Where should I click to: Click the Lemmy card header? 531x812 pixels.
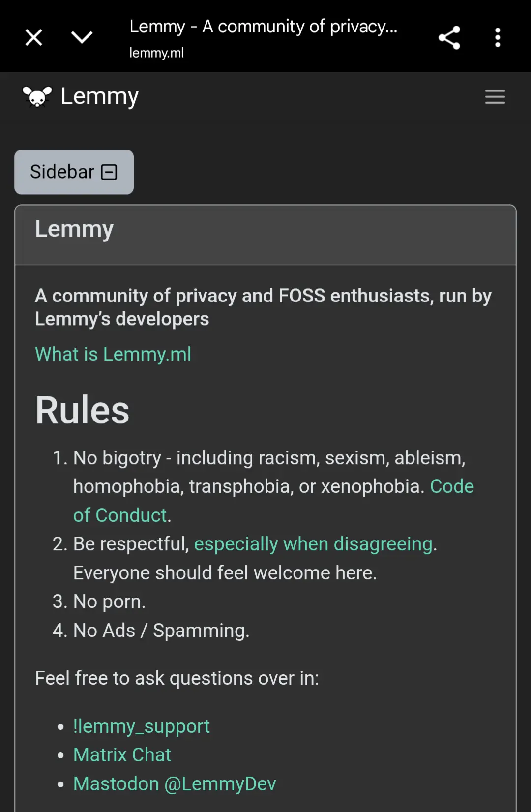(x=265, y=235)
